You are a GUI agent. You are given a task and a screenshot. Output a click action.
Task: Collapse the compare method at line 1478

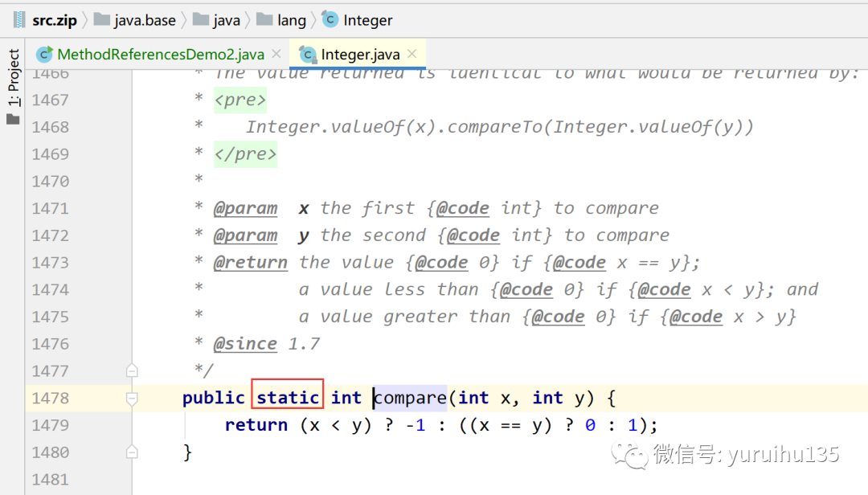132,398
